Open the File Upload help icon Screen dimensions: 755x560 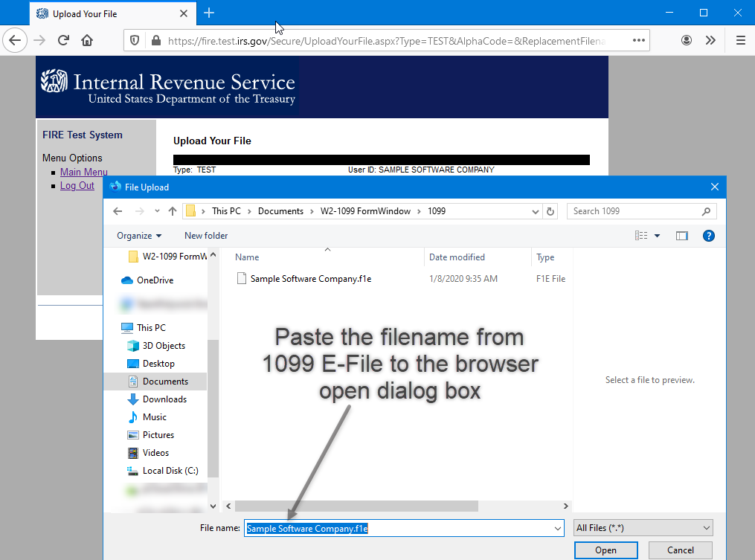pos(708,236)
